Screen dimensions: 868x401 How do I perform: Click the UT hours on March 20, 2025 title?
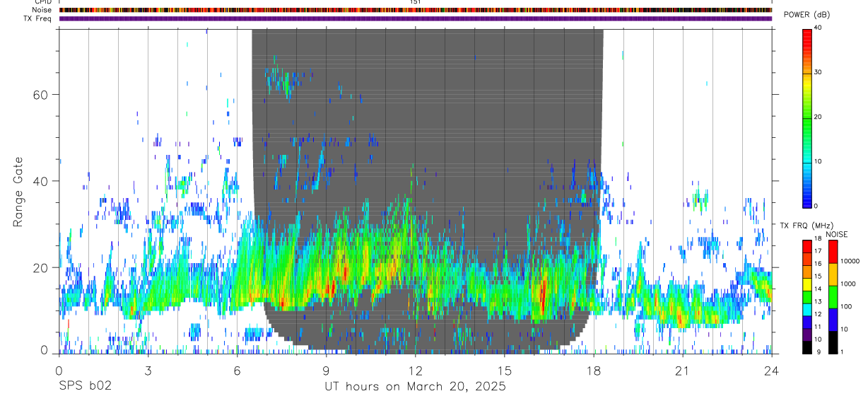pos(415,386)
